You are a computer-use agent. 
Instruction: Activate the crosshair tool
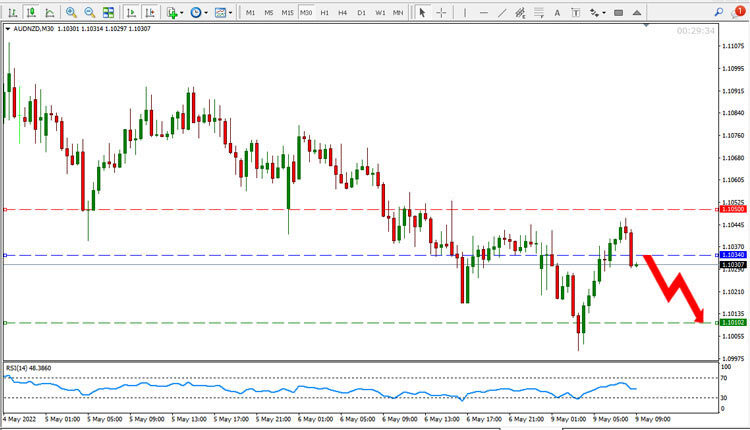click(x=441, y=12)
